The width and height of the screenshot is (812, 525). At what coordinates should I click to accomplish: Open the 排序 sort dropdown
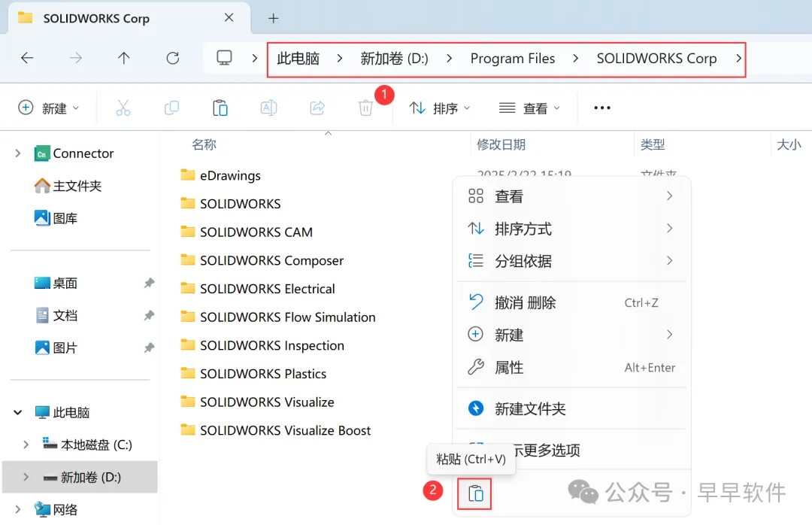[x=440, y=108]
